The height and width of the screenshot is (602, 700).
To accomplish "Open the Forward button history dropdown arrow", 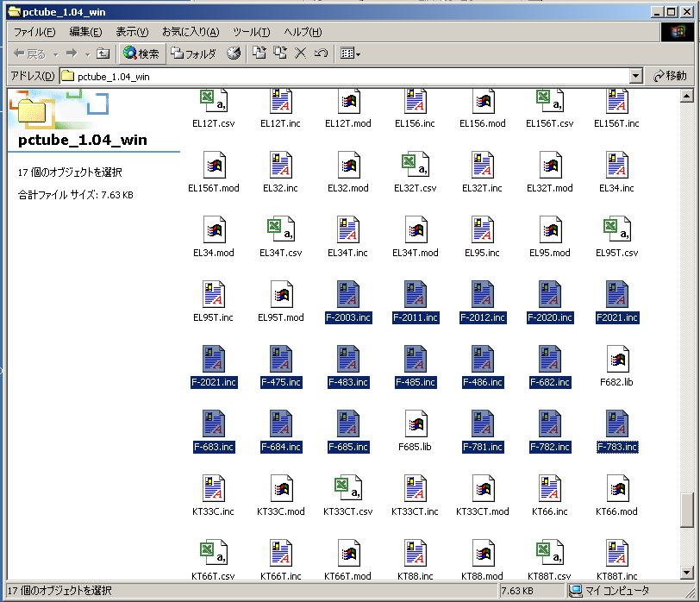I will point(88,54).
